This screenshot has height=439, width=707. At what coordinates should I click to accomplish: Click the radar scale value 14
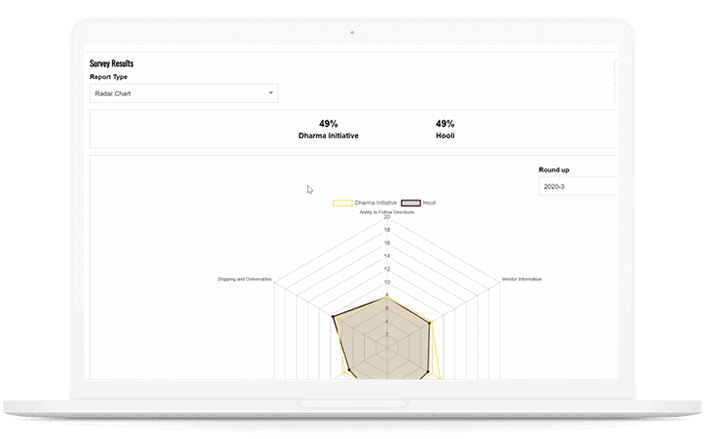click(x=387, y=256)
